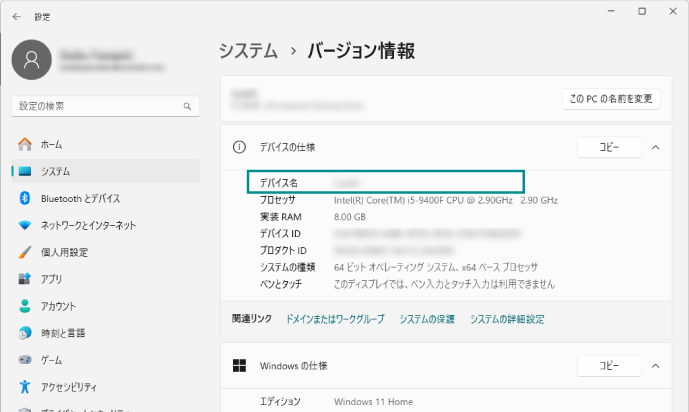
Task: Open the ゲーム controller icon
Action: 24,360
